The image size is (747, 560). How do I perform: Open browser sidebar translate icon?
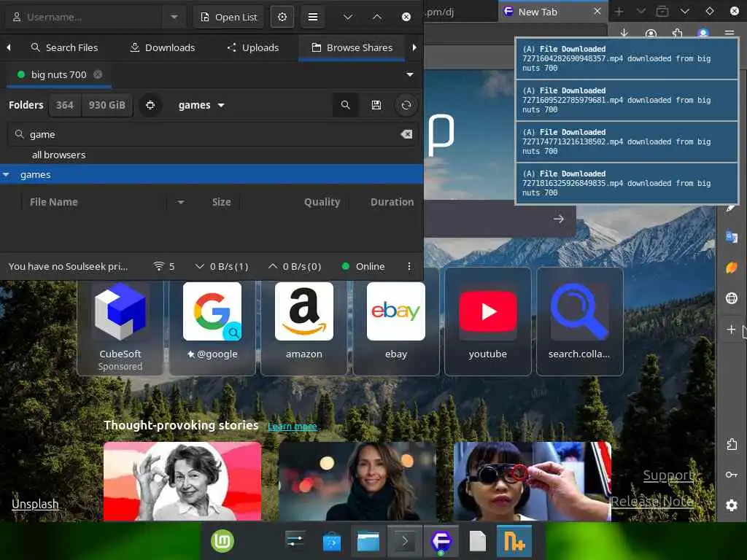click(x=731, y=236)
